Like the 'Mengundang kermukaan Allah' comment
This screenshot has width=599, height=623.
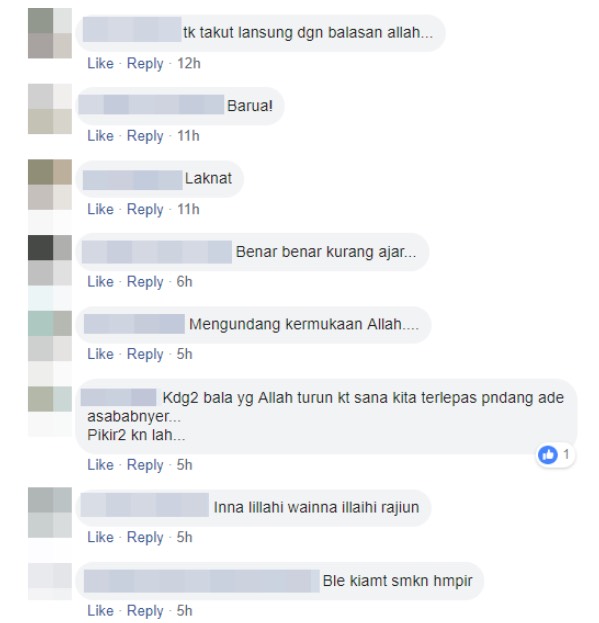[100, 354]
